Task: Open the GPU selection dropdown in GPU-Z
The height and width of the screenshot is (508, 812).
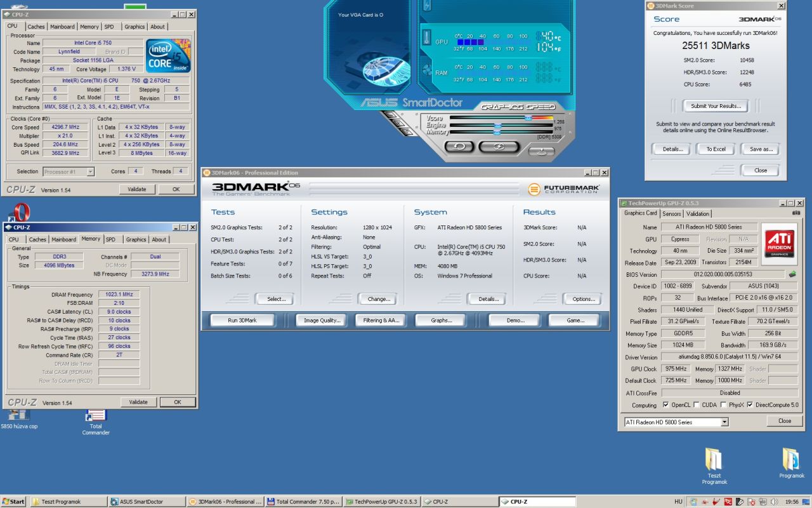Action: 724,422
